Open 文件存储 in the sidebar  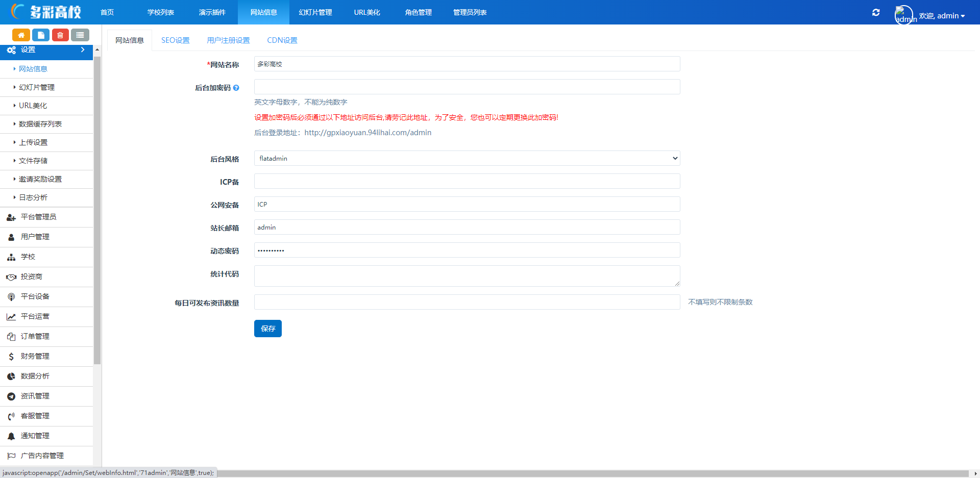(33, 161)
